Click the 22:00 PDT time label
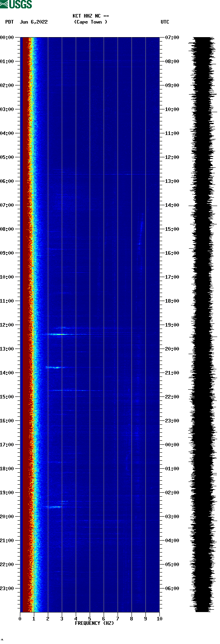Image resolution: width=220 pixels, height=644 pixels. (7, 565)
